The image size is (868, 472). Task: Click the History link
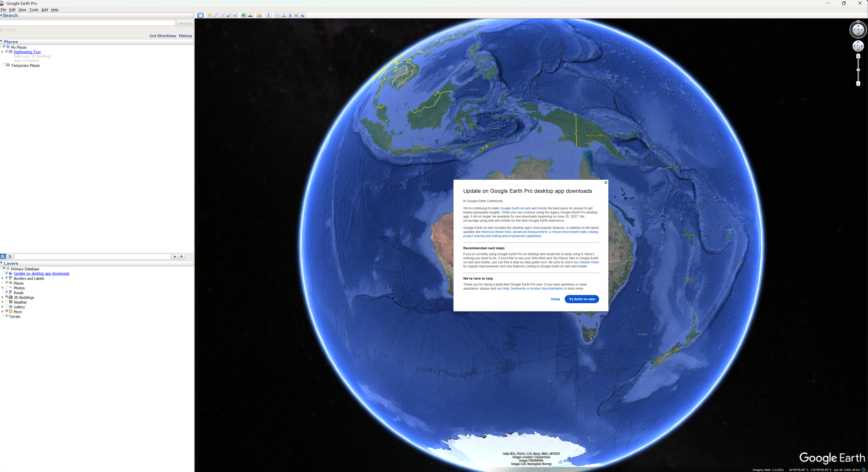click(185, 36)
